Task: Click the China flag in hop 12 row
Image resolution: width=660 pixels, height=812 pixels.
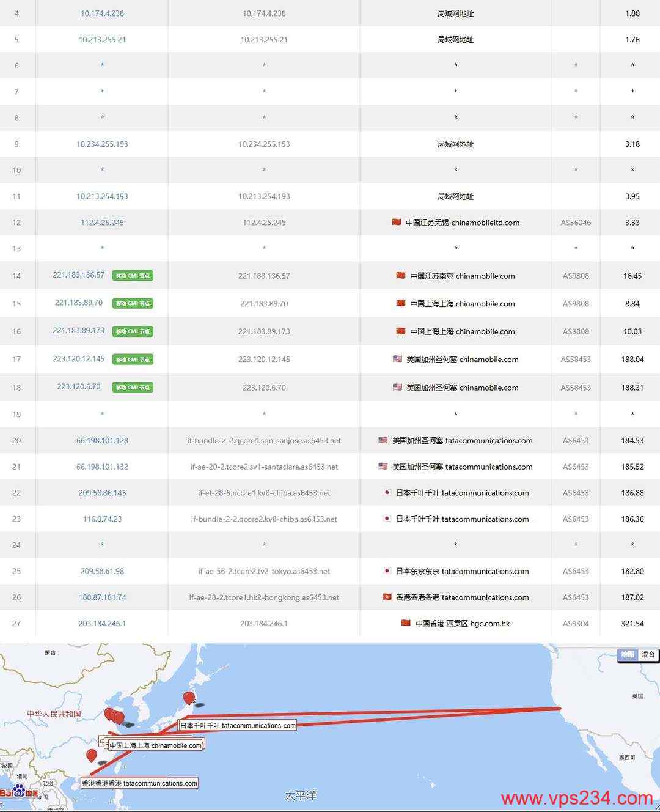Action: [397, 222]
